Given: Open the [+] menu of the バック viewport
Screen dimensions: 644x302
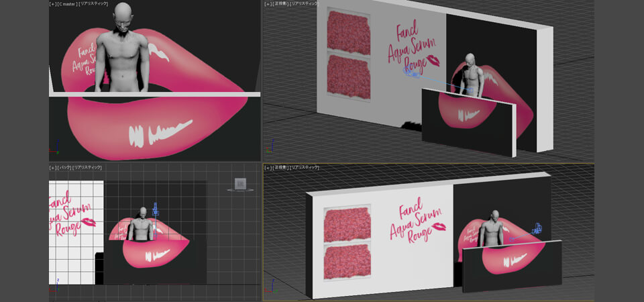Looking at the screenshot, I should 52,168.
